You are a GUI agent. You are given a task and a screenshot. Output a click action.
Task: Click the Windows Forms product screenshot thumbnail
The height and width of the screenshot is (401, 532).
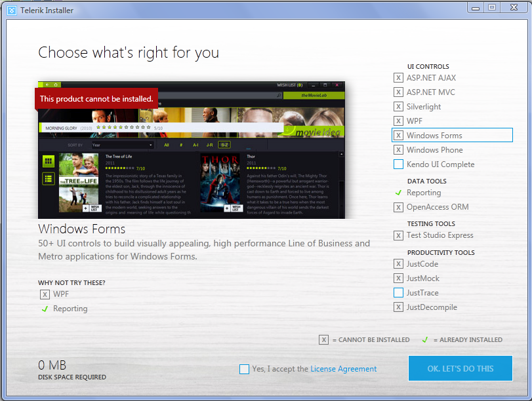(192, 150)
